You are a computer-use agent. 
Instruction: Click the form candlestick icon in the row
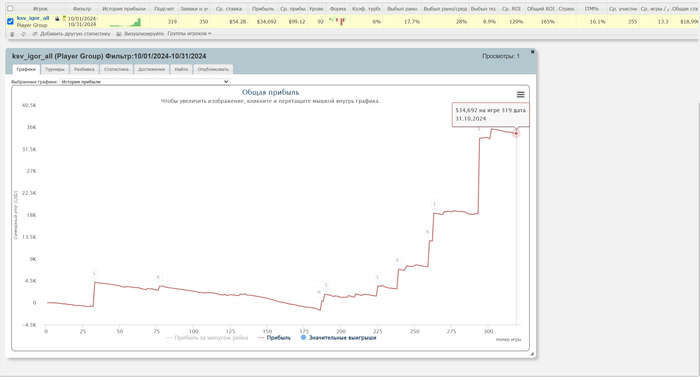338,21
